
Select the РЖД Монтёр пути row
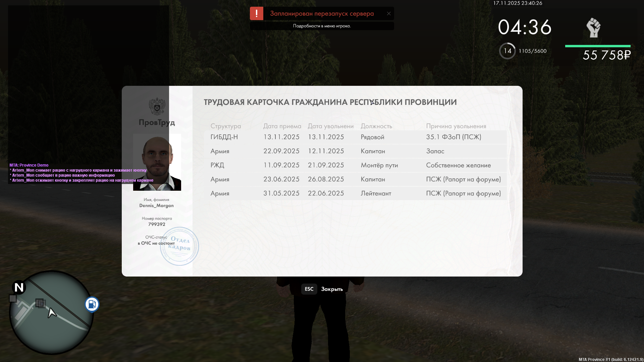pos(355,165)
